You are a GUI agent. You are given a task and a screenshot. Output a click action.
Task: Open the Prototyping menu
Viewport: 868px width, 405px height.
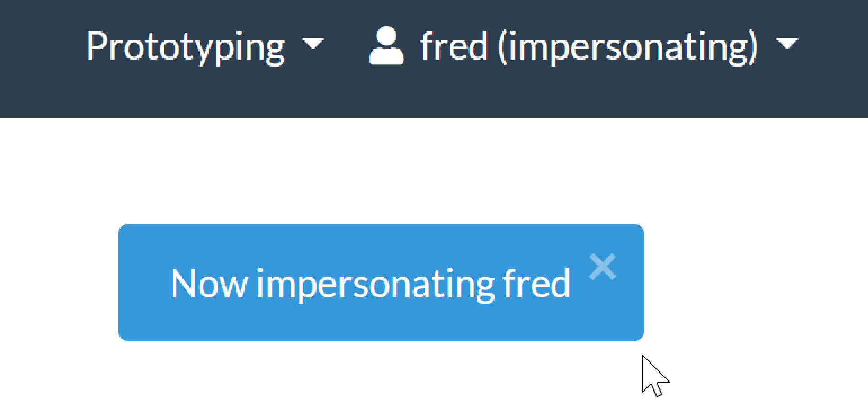[186, 47]
